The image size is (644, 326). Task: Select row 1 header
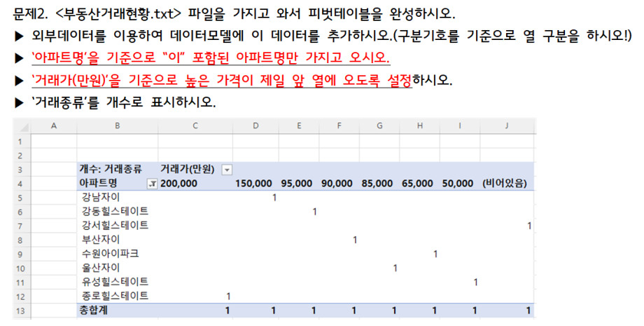22,142
